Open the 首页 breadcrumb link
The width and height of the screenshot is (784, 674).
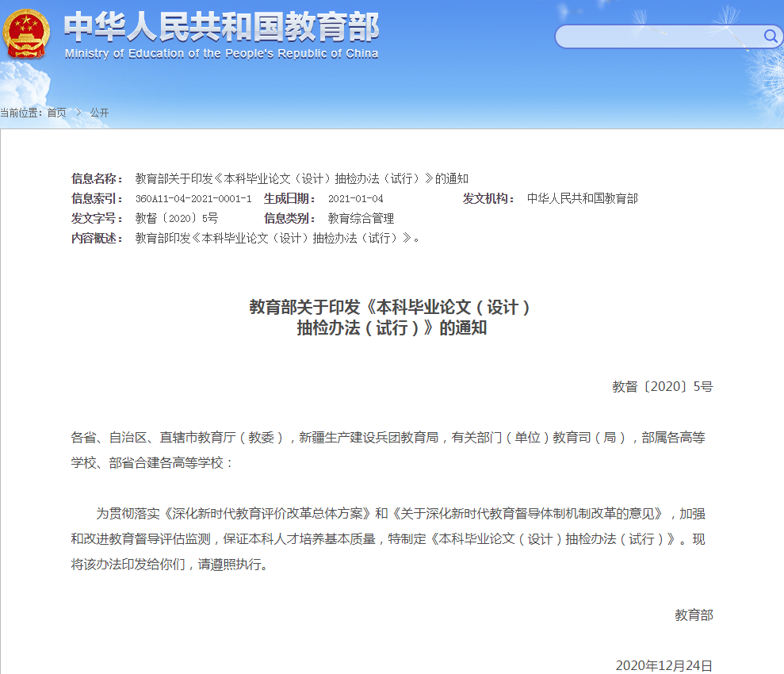(56, 113)
